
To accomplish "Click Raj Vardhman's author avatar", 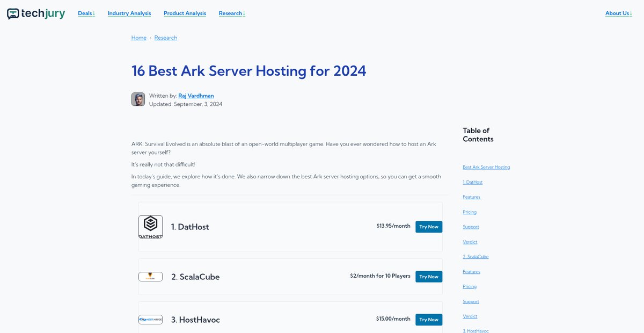I will click(138, 99).
